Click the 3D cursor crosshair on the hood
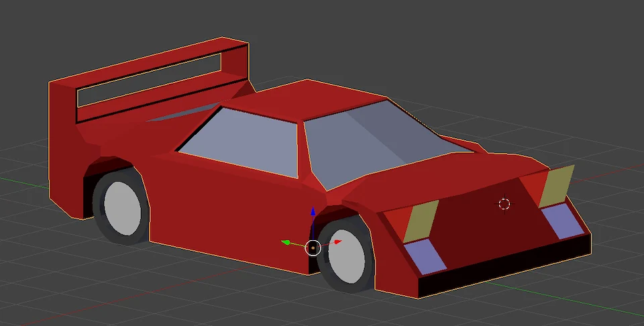644x326 pixels. [x=504, y=204]
